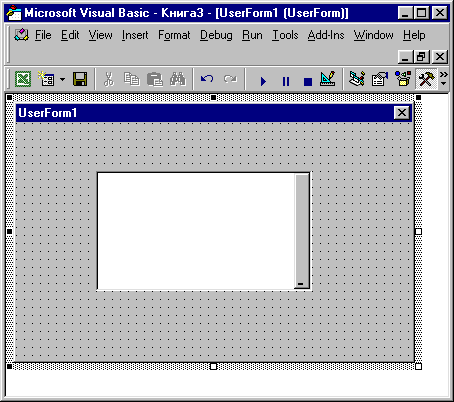This screenshot has height=402, width=454.
Task: Click the list box scrollbar down button
Action: [301, 284]
